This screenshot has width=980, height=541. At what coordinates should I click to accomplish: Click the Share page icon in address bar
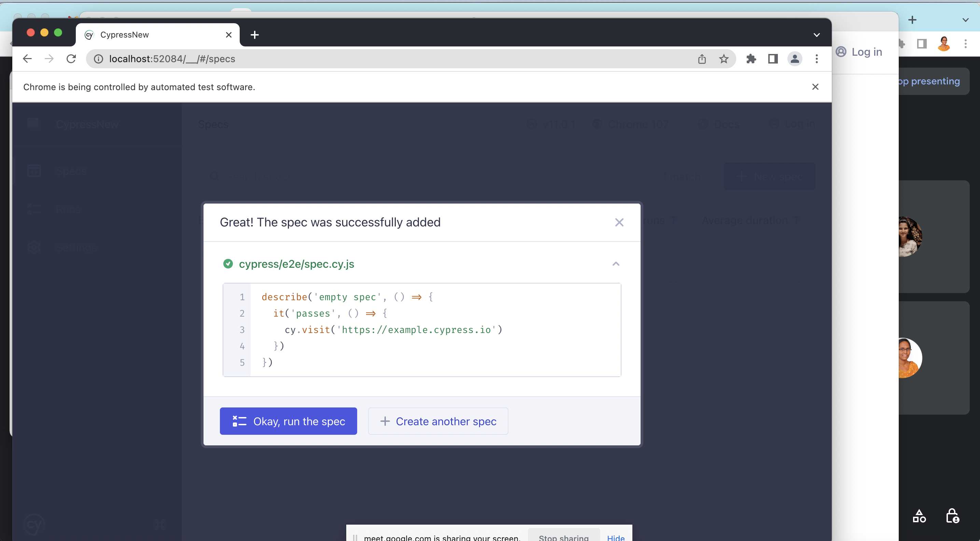click(x=702, y=59)
